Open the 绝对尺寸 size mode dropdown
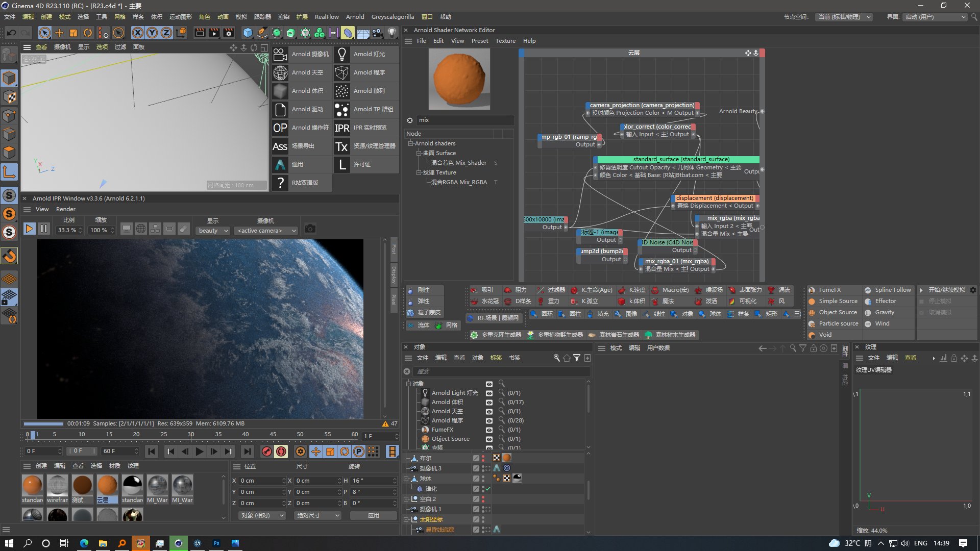Viewport: 980px width, 551px height. 317,516
